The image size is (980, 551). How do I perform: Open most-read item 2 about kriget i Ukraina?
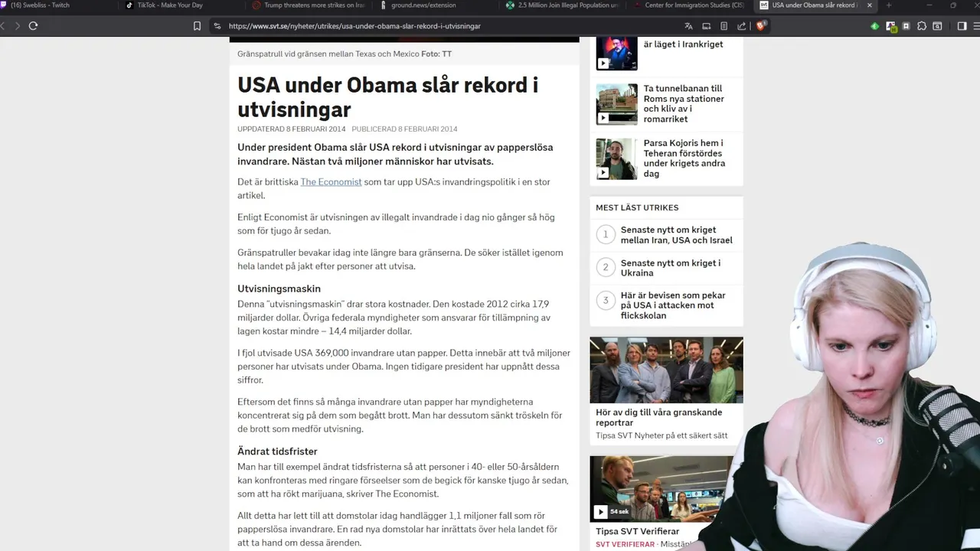[x=671, y=268]
